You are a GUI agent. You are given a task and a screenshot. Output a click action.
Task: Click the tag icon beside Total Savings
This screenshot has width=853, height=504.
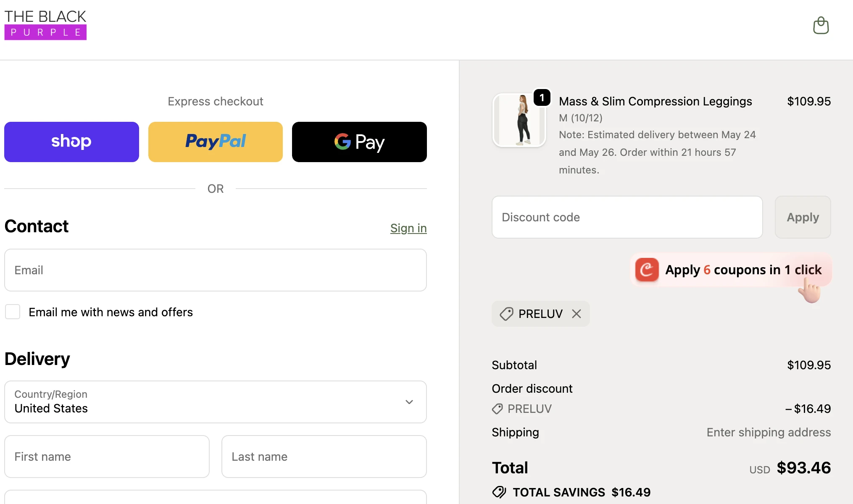point(499,492)
